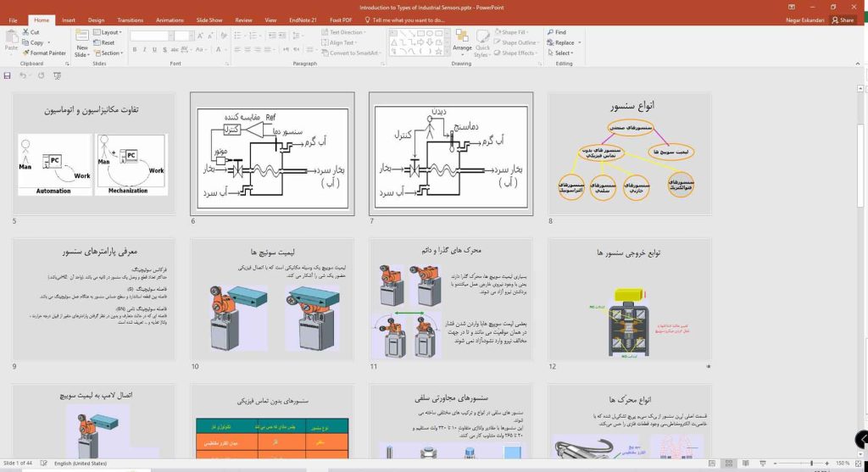Click the zoom out minus button
Image resolution: width=868 pixels, height=472 pixels.
coord(775,464)
